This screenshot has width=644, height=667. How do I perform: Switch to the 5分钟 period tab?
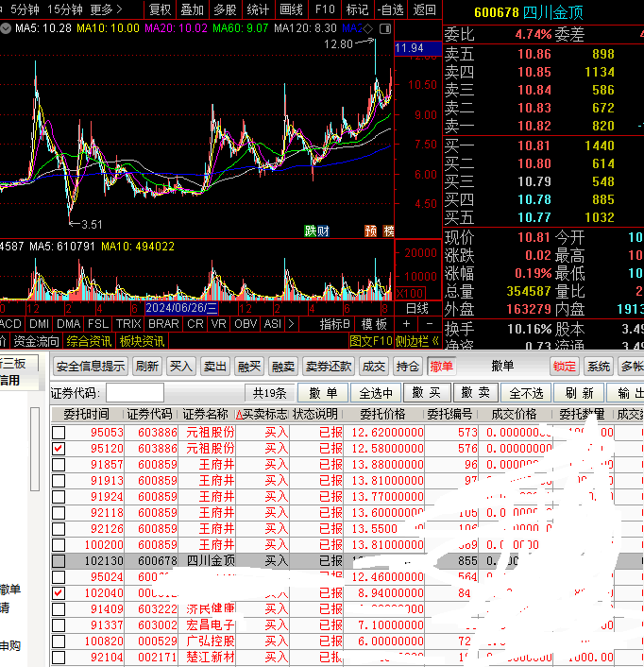[25, 9]
